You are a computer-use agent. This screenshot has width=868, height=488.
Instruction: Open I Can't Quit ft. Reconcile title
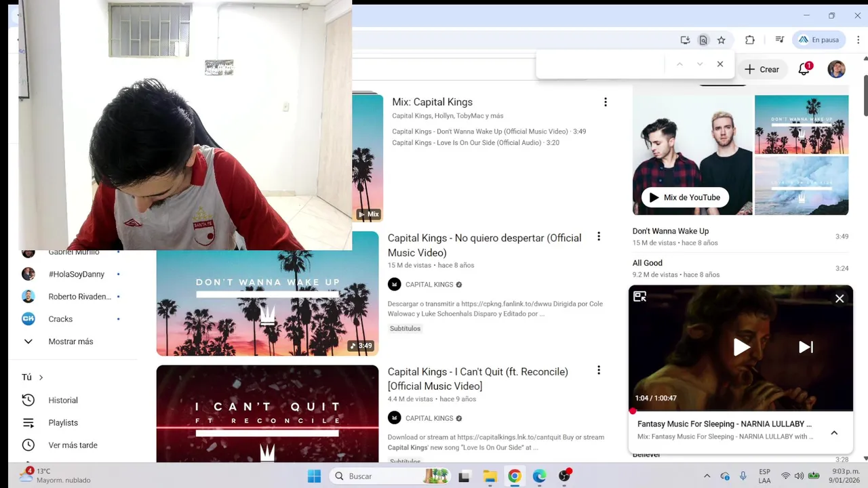[478, 379]
